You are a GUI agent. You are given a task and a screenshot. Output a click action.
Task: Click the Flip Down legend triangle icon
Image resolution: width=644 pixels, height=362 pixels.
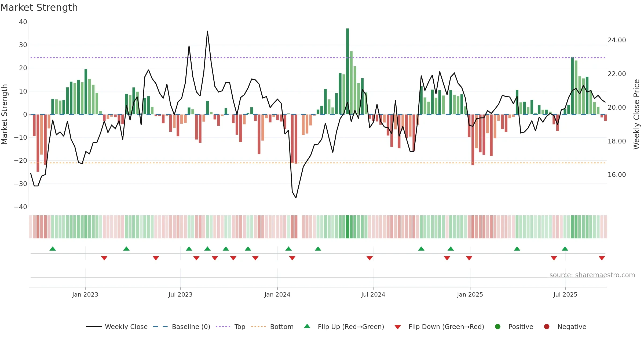tap(398, 327)
